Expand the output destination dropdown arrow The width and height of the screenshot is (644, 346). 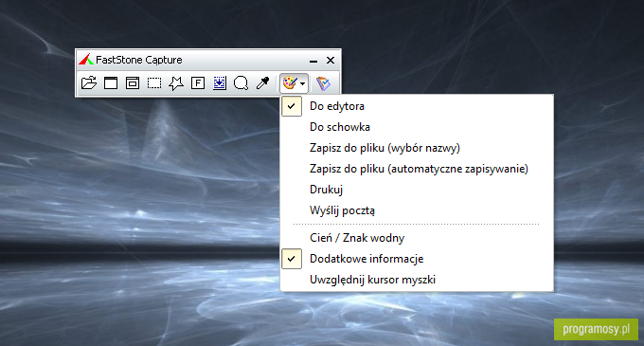coord(303,83)
